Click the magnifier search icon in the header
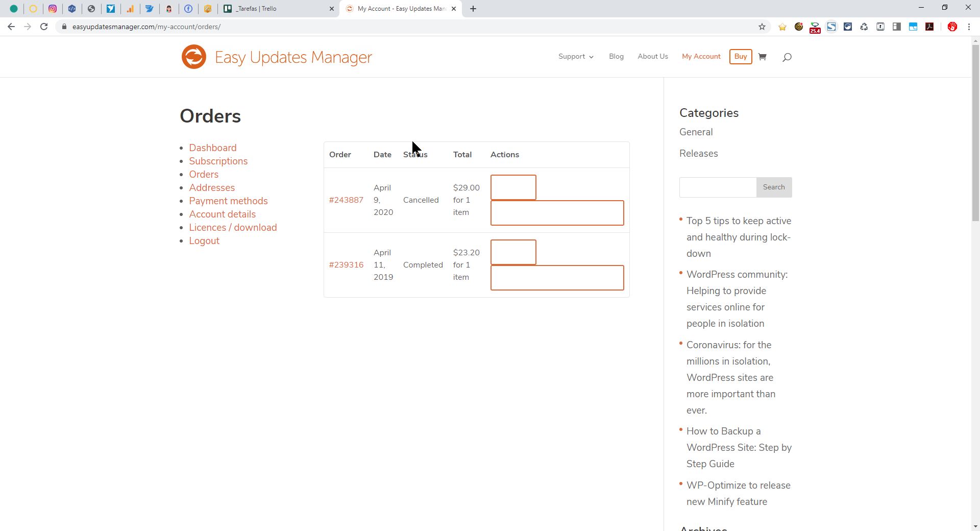 point(787,57)
